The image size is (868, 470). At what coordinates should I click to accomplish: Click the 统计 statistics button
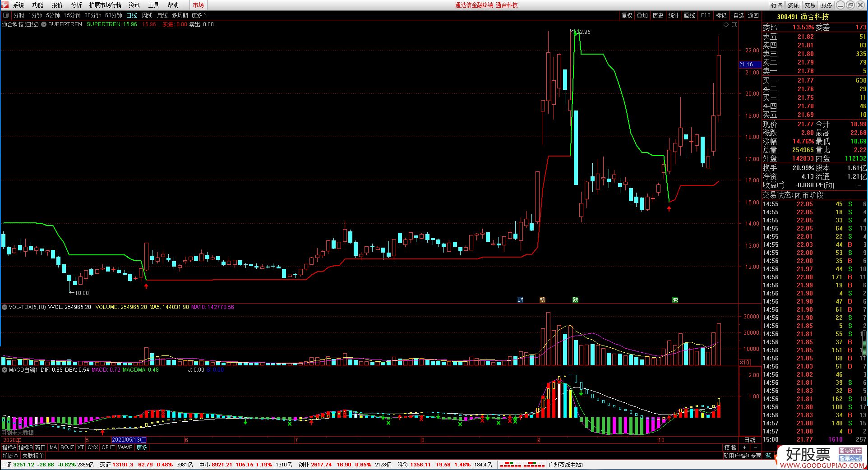674,15
